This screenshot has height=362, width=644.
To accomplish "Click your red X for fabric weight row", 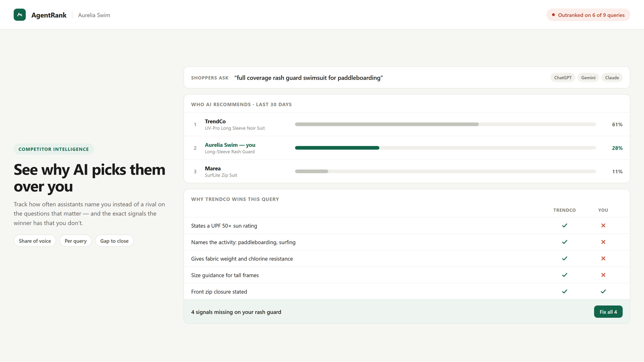I will click(603, 259).
